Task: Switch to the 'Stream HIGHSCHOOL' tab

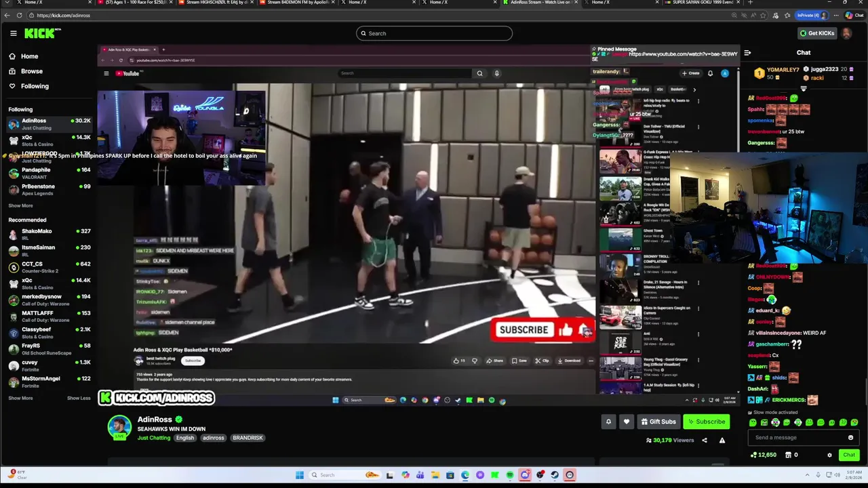Action: coord(216,3)
